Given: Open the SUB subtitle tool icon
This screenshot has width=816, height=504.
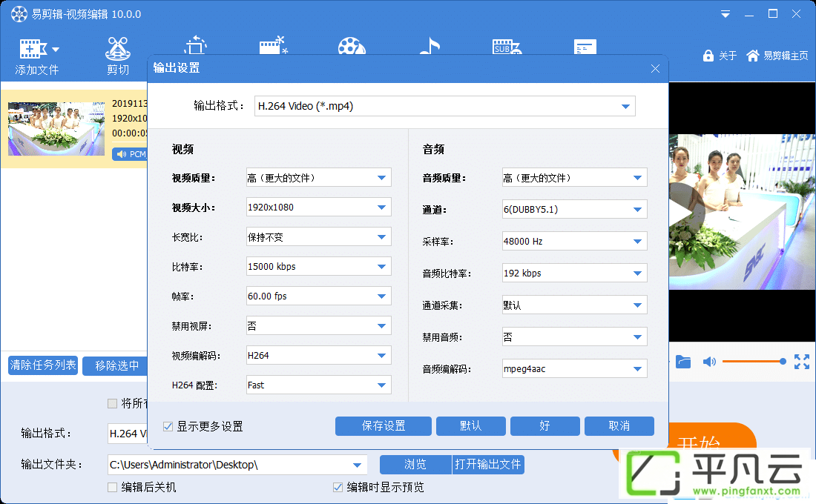Looking at the screenshot, I should click(507, 47).
